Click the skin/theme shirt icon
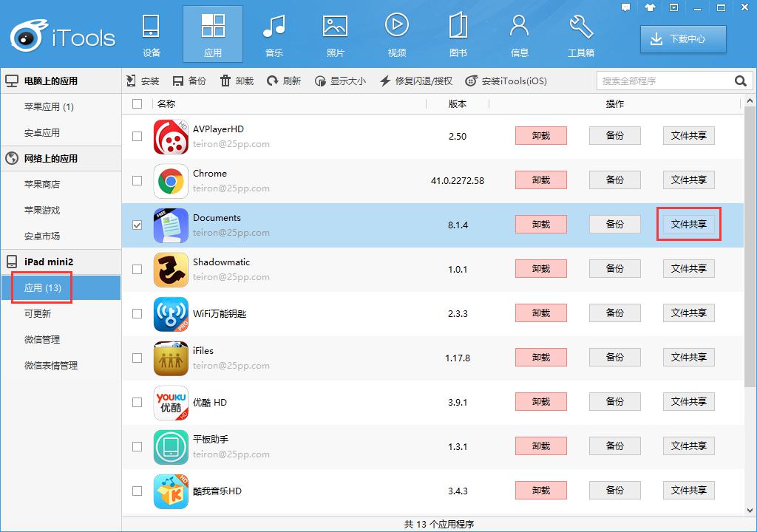 650,7
